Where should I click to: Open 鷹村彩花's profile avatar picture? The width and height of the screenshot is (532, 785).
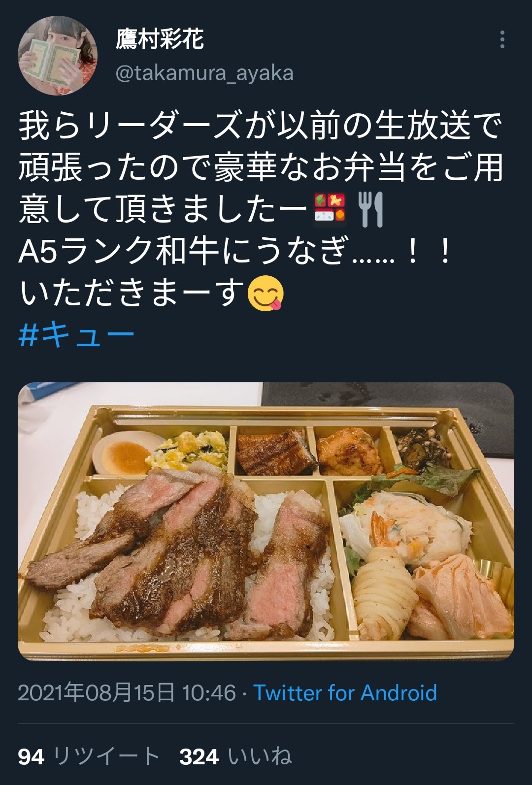(x=57, y=56)
